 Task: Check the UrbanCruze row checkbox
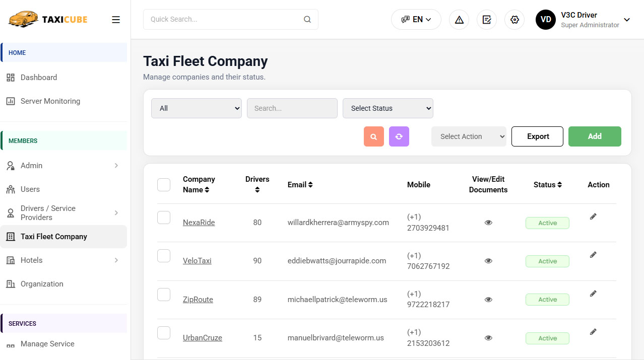(x=164, y=333)
